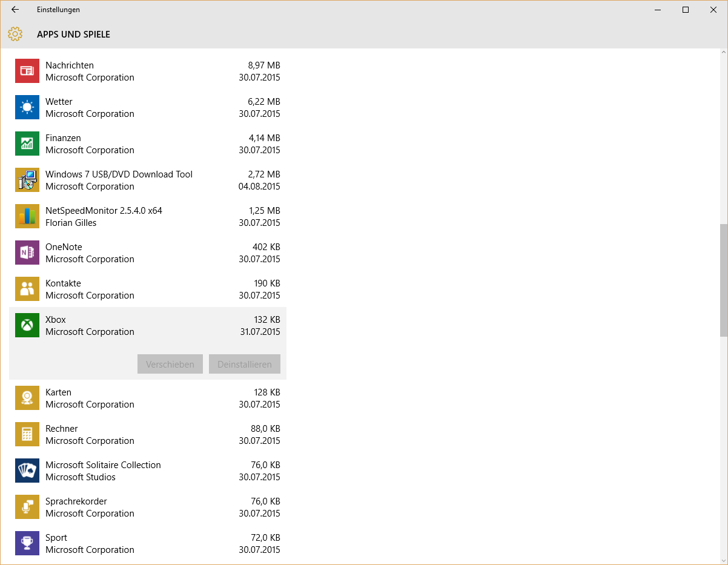The height and width of the screenshot is (565, 728).
Task: Click the 4,14 MB size value
Action: (264, 138)
